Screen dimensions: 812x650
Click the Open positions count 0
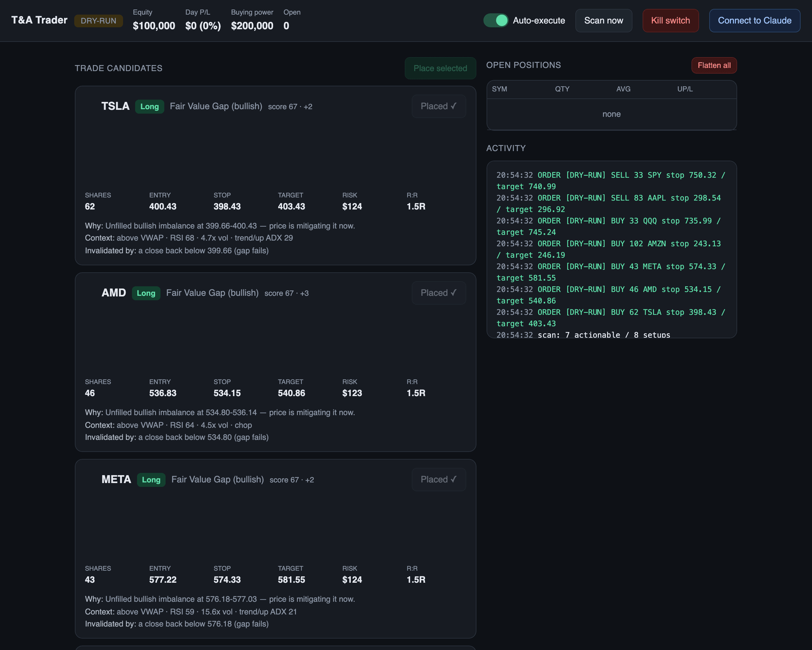coord(286,26)
